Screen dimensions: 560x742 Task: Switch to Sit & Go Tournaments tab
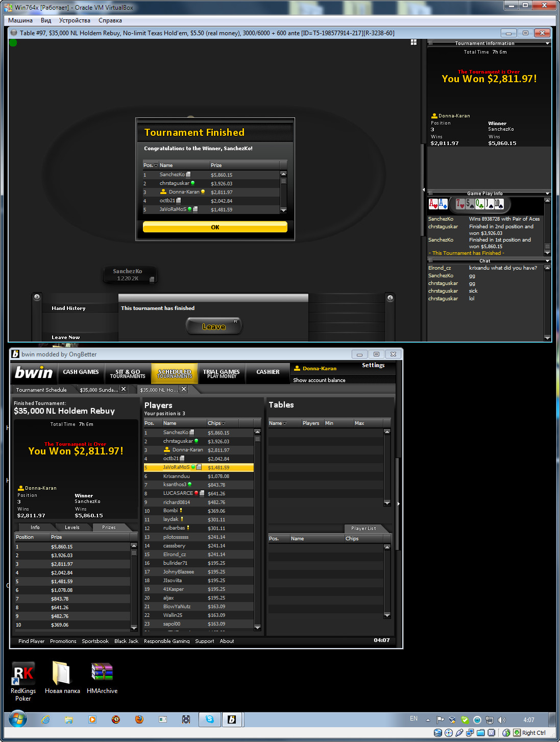pyautogui.click(x=128, y=374)
